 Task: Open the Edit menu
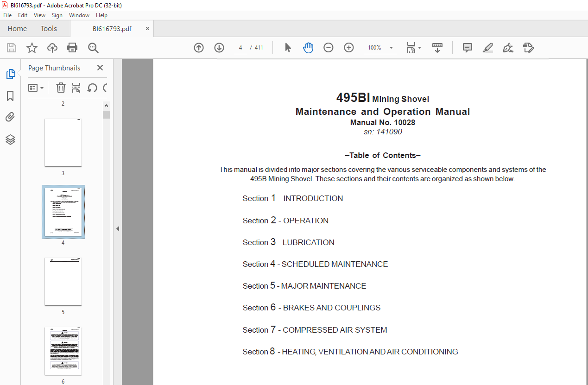coord(23,15)
